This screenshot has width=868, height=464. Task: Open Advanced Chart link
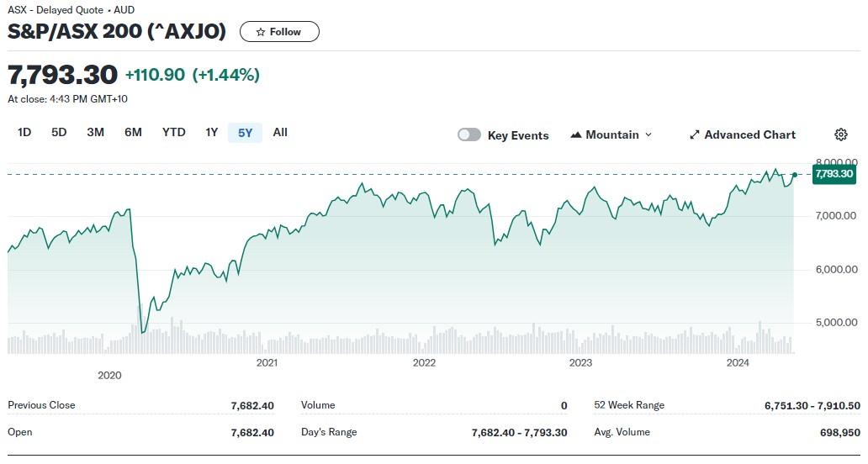pos(743,135)
